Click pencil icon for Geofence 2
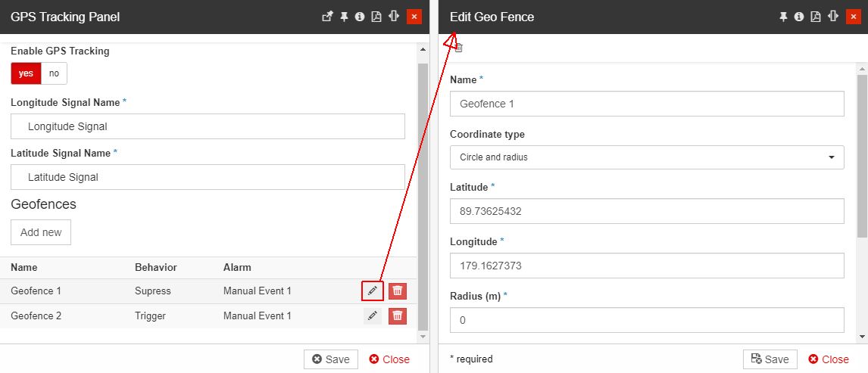868x373 pixels. pyautogui.click(x=372, y=316)
